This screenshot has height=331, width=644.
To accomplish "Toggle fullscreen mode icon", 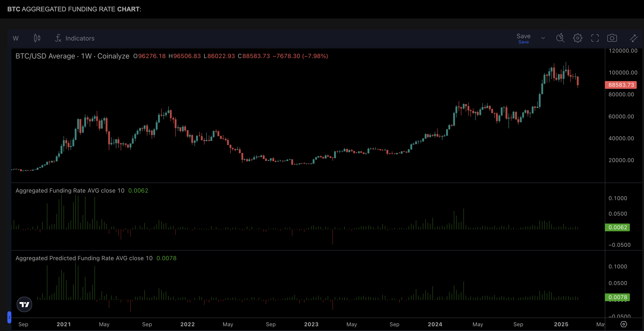I will tap(595, 38).
